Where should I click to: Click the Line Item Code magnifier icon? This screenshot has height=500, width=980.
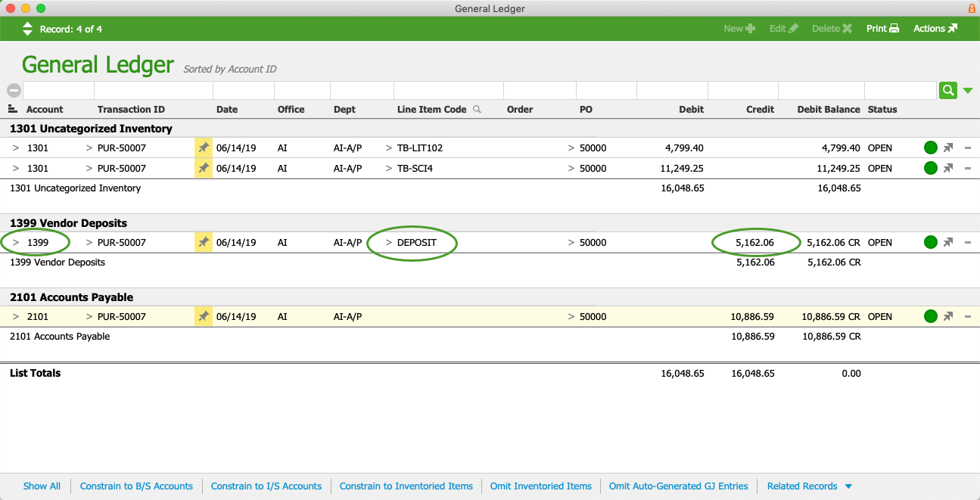(477, 109)
